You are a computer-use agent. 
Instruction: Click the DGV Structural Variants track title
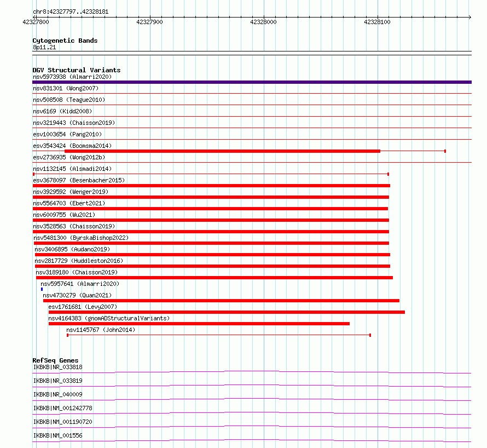click(77, 70)
